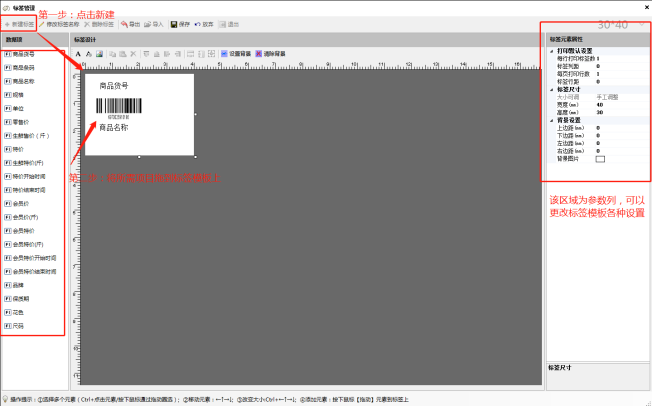Select the 品牌 data field
Viewport: 652px width, 406px height.
point(15,285)
